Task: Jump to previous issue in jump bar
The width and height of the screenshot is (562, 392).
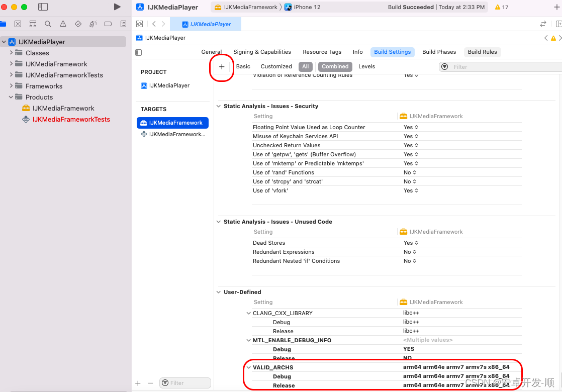Action: (546, 38)
